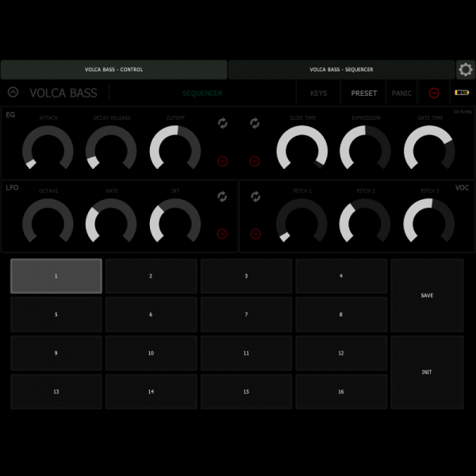
Task: Select the PRESET view
Action: pos(363,93)
